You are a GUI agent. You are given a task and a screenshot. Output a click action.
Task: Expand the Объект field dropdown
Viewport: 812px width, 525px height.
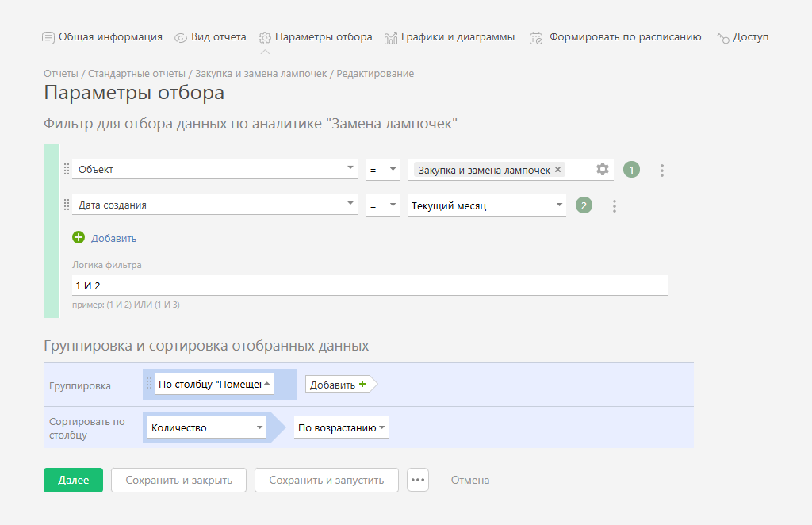[350, 169]
